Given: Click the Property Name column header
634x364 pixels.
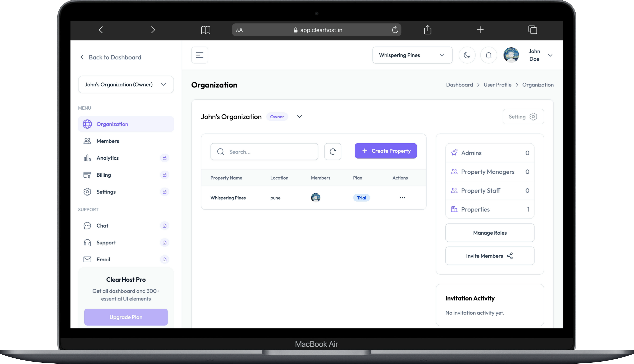Looking at the screenshot, I should click(x=226, y=178).
